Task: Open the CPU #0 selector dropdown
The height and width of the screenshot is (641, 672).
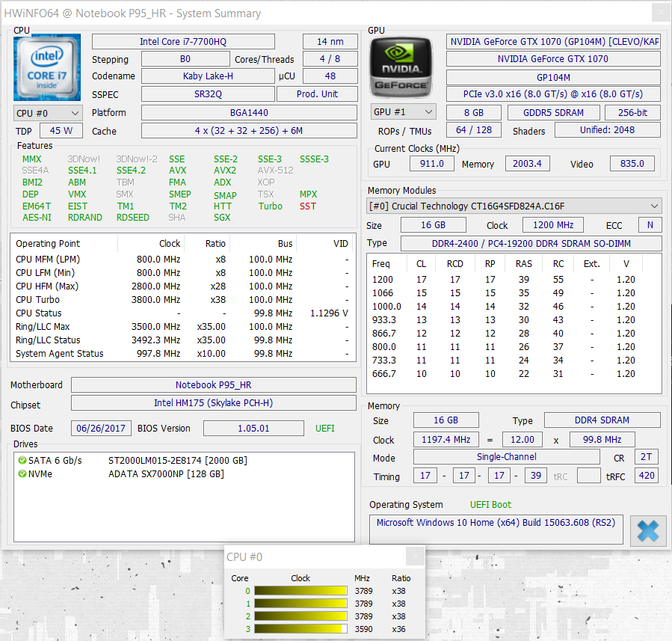Action: 48,113
